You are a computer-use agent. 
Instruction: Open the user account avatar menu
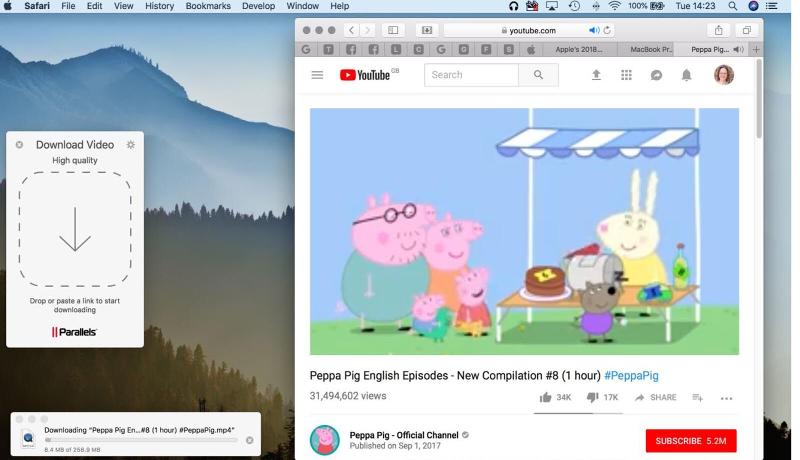tap(723, 75)
